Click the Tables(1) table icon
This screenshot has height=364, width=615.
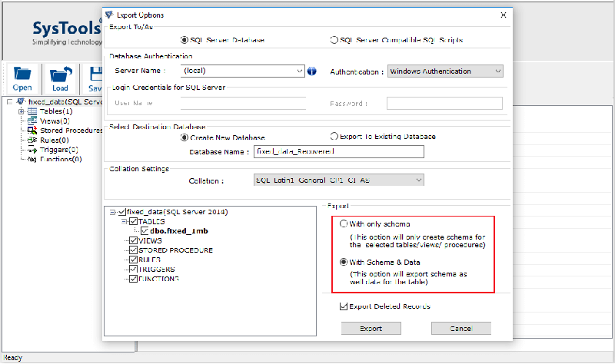pyautogui.click(x=32, y=111)
